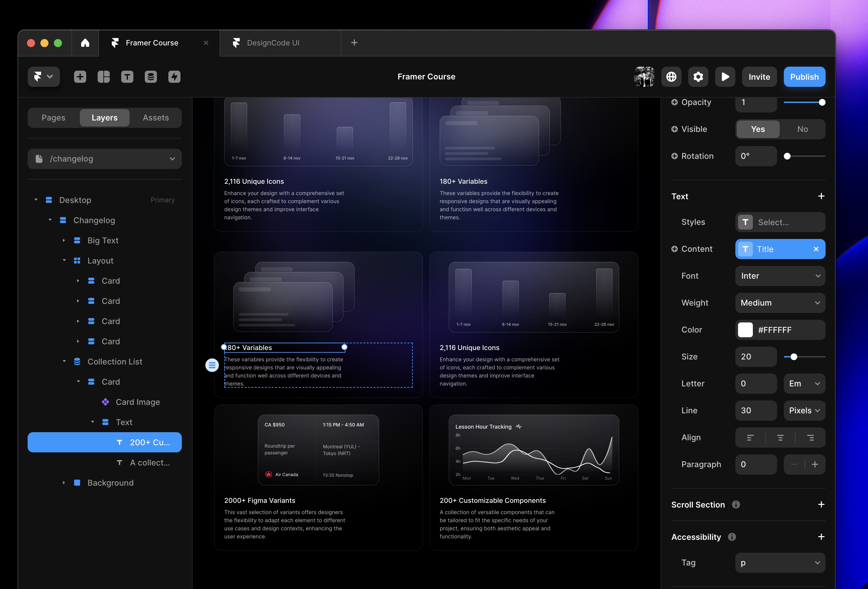Screen dimensions: 868x589
Task: Click the white Color swatch
Action: pos(745,330)
